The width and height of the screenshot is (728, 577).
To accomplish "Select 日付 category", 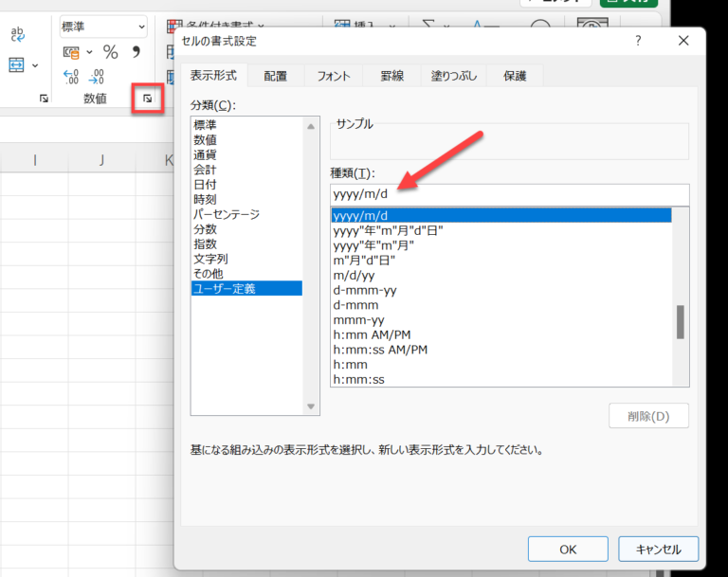I will (x=246, y=185).
